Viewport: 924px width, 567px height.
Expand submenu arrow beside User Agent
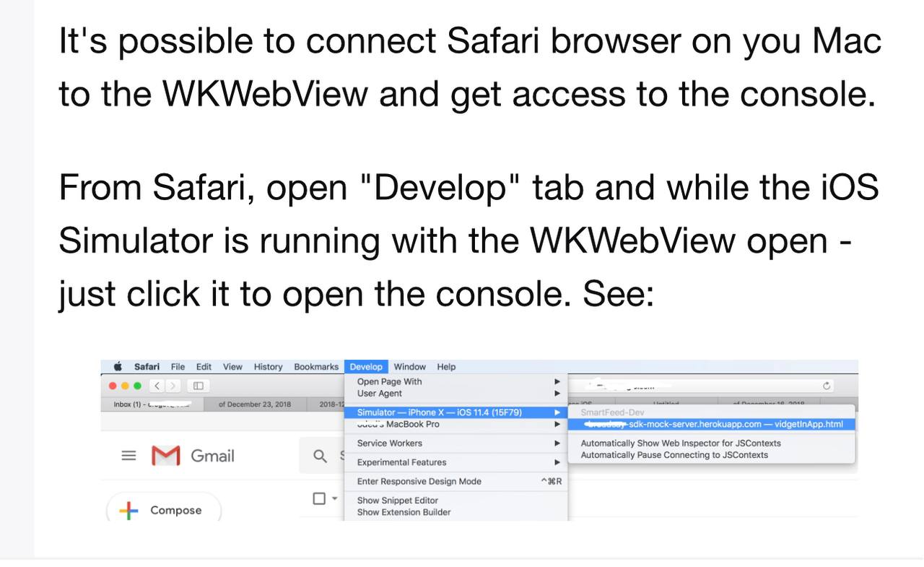(557, 393)
